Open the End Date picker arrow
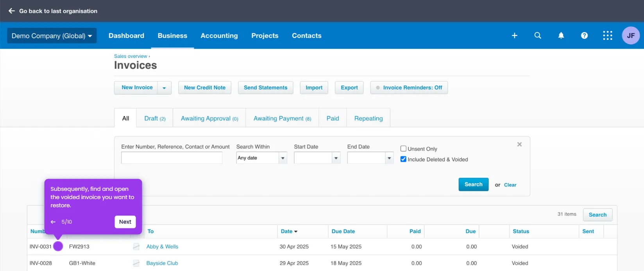Viewport: 644px width, 271px height. 389,158
